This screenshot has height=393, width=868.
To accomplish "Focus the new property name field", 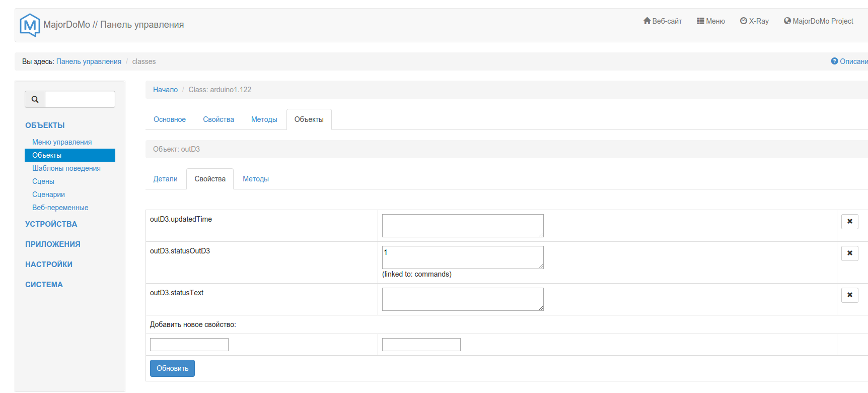I will tap(189, 345).
